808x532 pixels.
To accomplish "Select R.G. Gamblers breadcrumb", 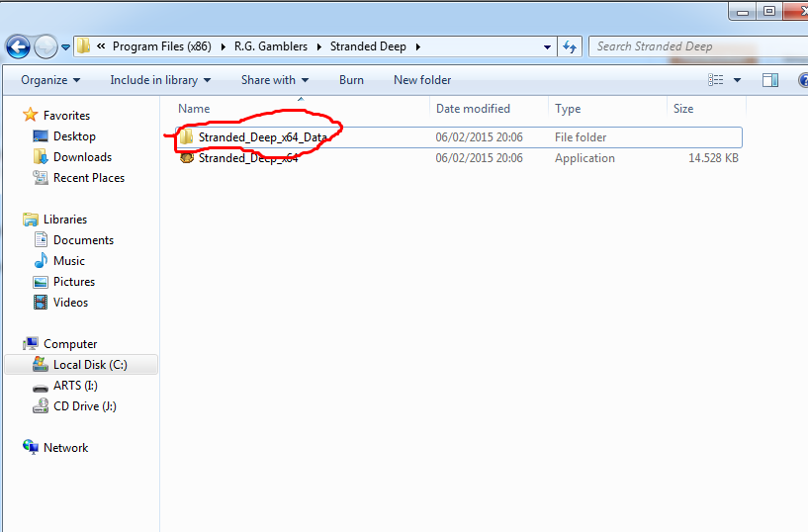I will [x=271, y=46].
